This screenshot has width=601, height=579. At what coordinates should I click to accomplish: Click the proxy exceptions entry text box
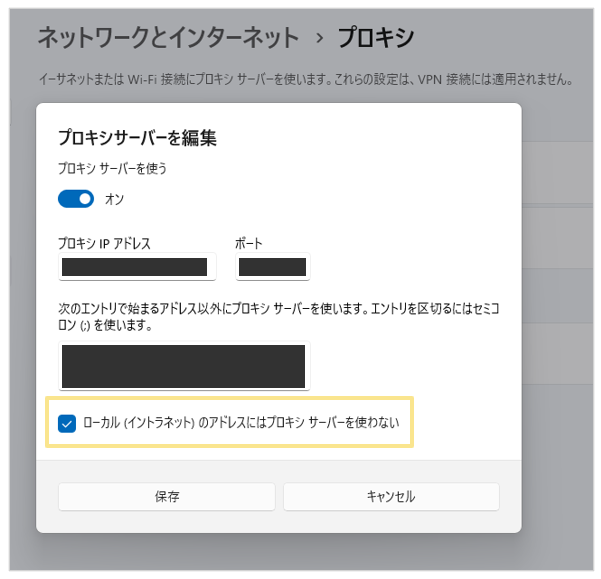tap(183, 366)
